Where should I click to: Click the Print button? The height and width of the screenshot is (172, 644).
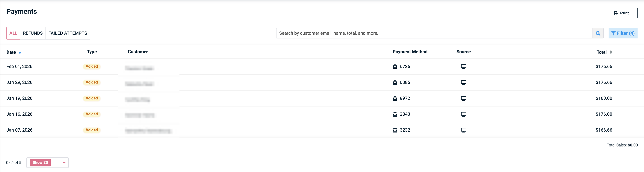click(621, 13)
